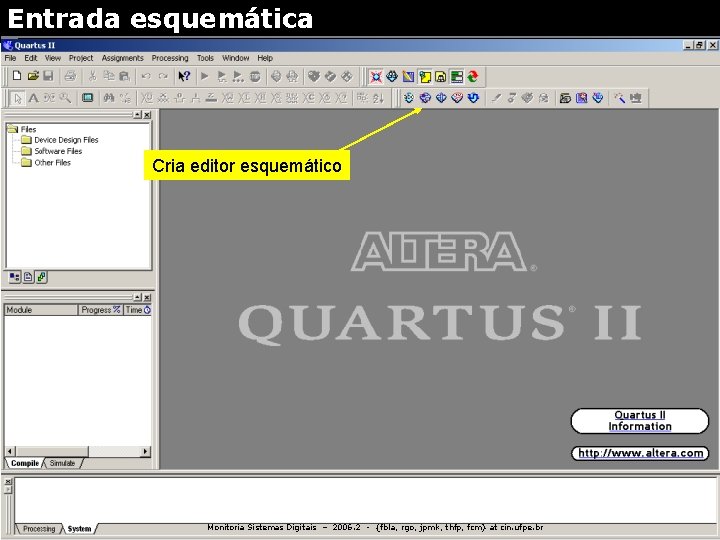Click the Undo arrow icon
This screenshot has height=540, width=720.
click(146, 76)
